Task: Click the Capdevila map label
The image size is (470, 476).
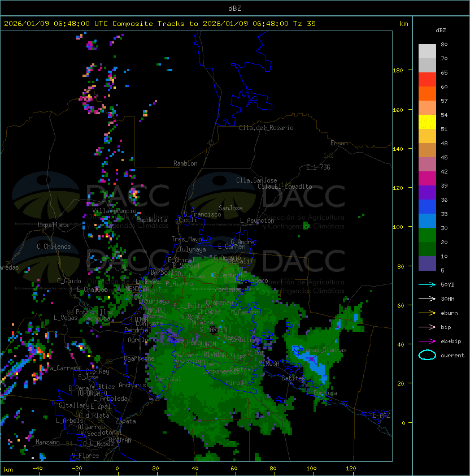Action: point(152,220)
